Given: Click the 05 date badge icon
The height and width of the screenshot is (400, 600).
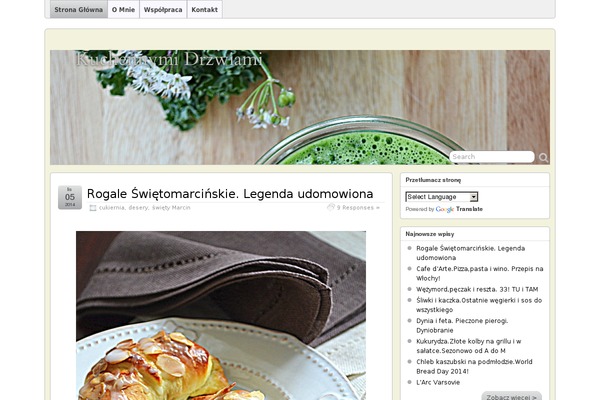Looking at the screenshot, I should (x=70, y=198).
